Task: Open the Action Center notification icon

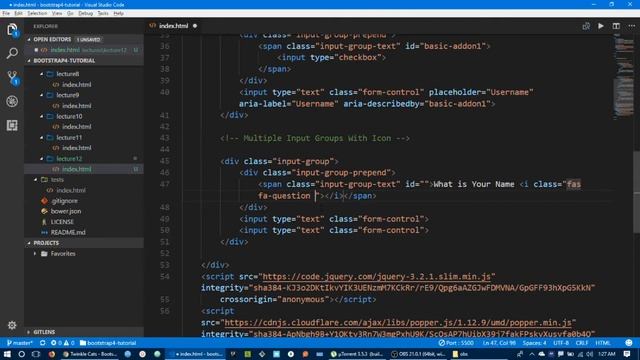Action: tap(627, 354)
